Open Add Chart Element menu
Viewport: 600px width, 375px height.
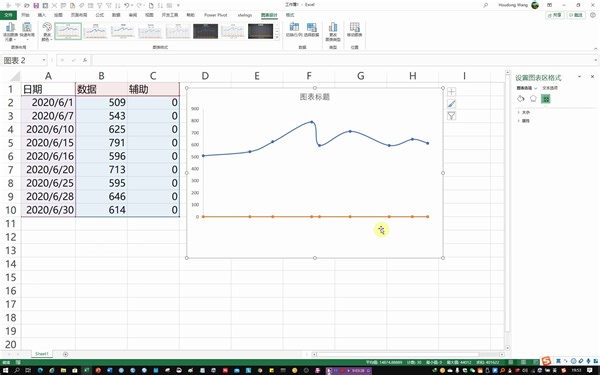[10, 31]
